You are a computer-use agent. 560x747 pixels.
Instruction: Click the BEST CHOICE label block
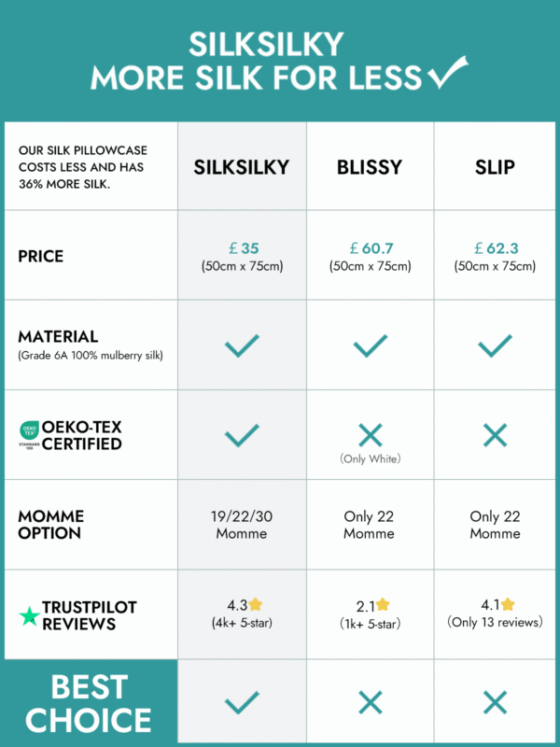coord(90,703)
